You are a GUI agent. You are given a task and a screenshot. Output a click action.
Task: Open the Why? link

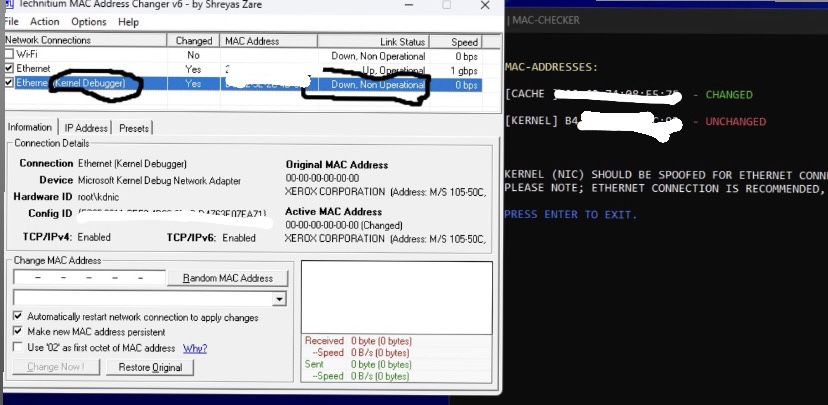pos(195,349)
